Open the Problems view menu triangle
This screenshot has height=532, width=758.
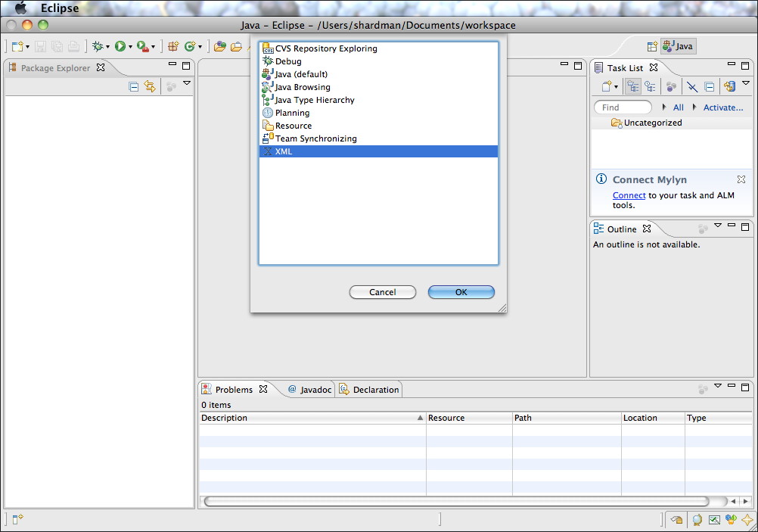coord(718,386)
